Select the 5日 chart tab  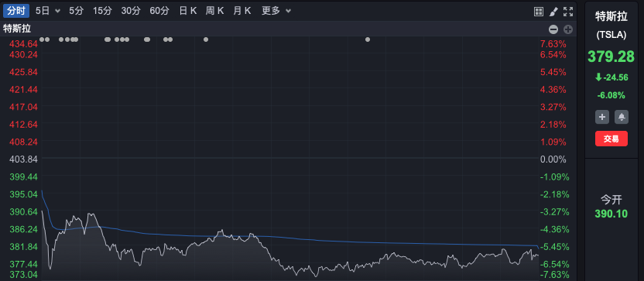43,11
